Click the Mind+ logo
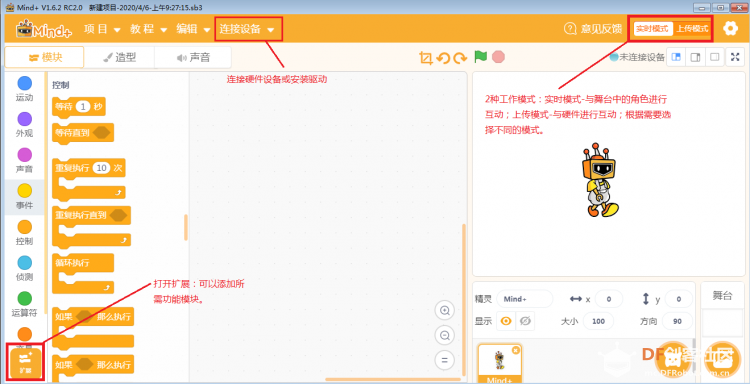The image size is (750, 384). 44,30
